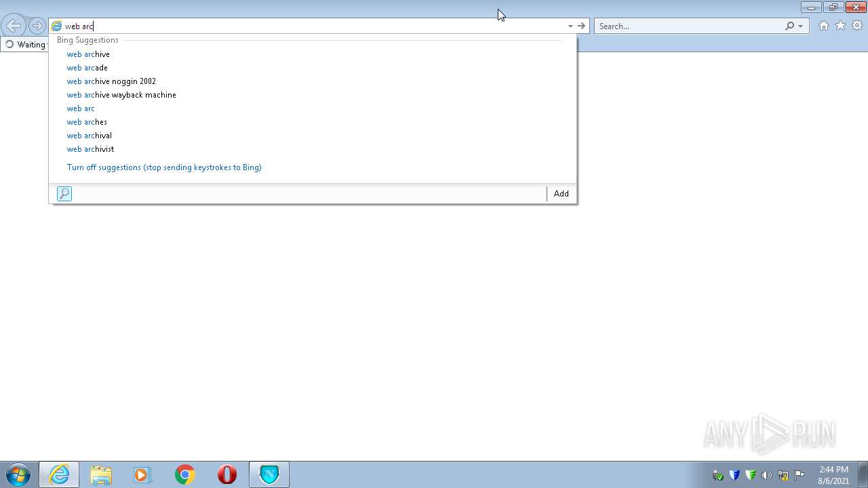Expand the search provider dropdown arrow
Image resolution: width=868 pixels, height=488 pixels.
coord(801,26)
